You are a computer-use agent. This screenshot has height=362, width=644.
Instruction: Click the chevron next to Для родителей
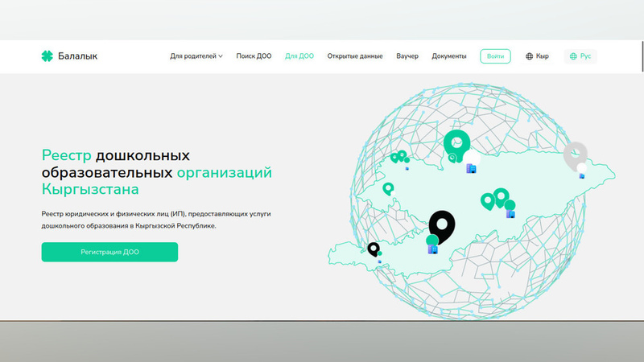221,56
